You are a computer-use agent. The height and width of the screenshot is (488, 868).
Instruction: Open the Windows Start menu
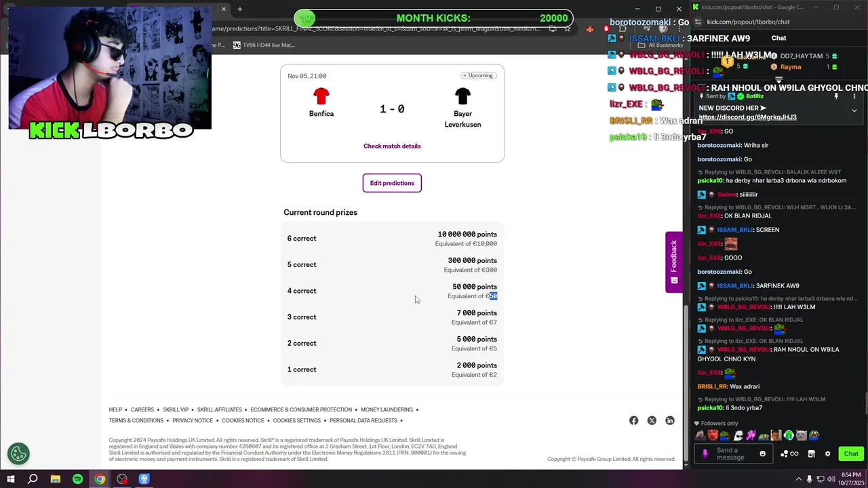coord(10,479)
